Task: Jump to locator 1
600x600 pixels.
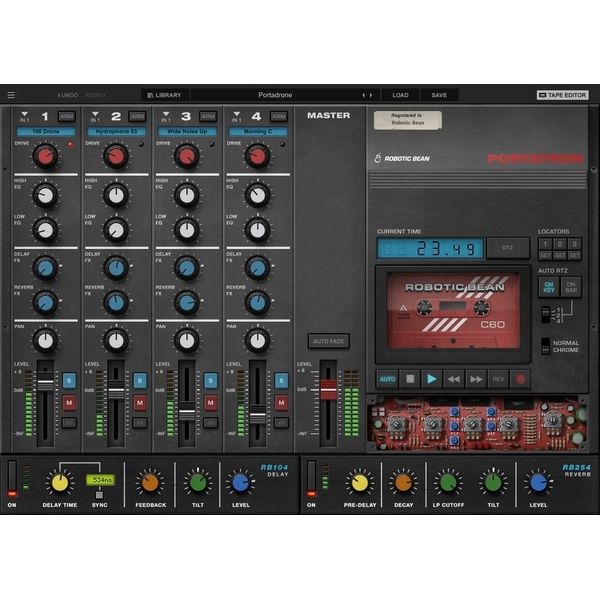Action: pos(545,244)
